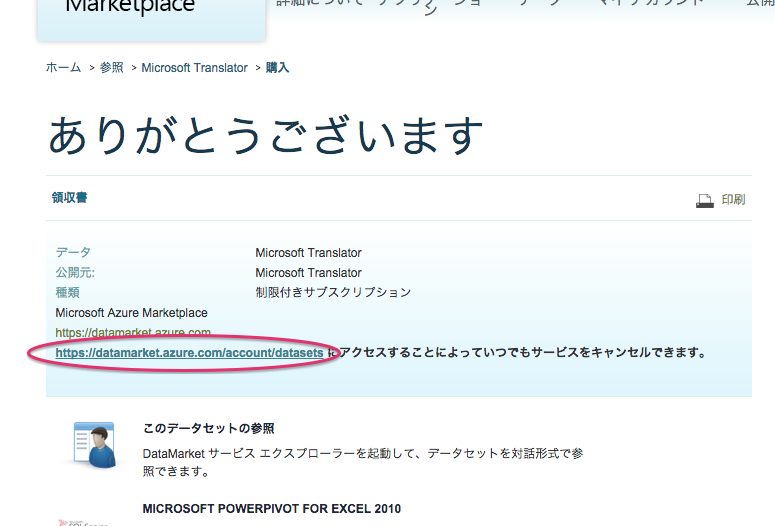This screenshot has width=775, height=526.
Task: Open the ホーム breadcrumb link
Action: click(63, 67)
